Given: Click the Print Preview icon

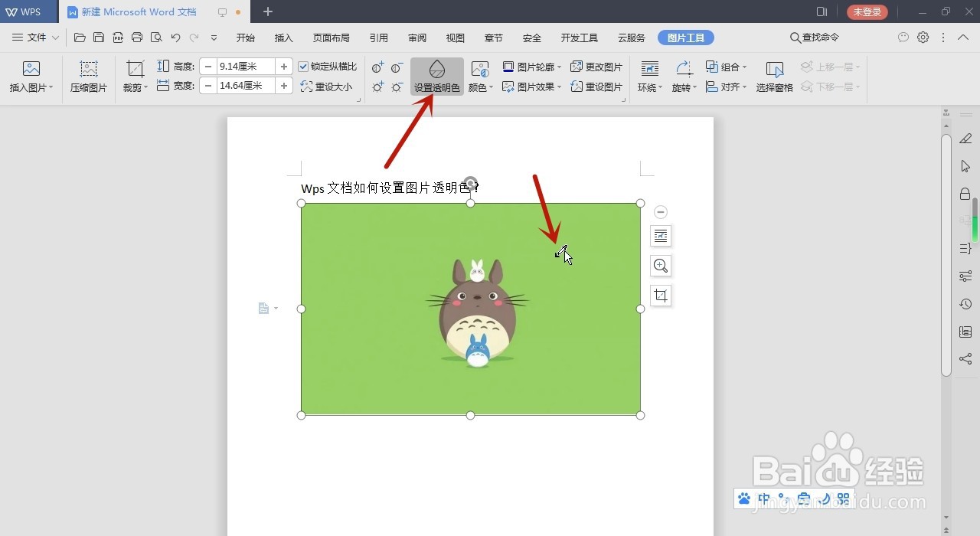Looking at the screenshot, I should [x=156, y=38].
